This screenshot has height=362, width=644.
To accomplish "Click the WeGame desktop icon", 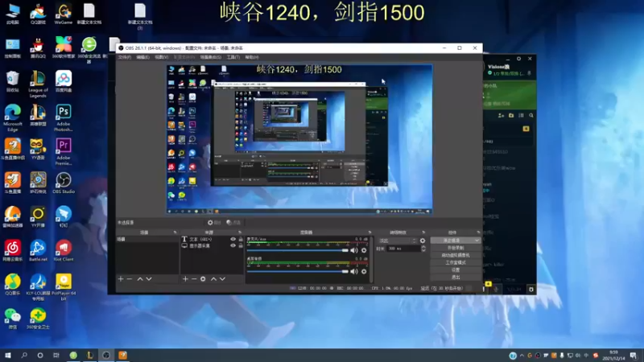I will point(64,14).
